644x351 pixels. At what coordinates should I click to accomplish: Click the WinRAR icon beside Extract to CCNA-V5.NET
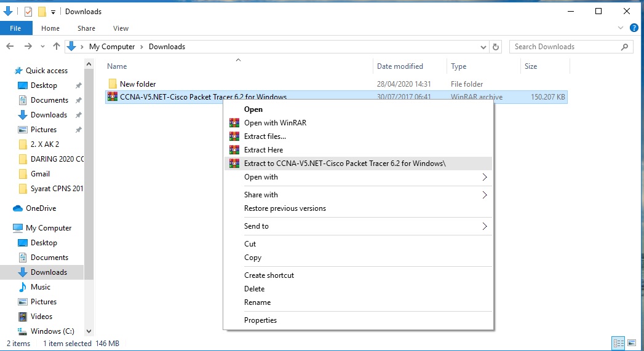(x=234, y=164)
